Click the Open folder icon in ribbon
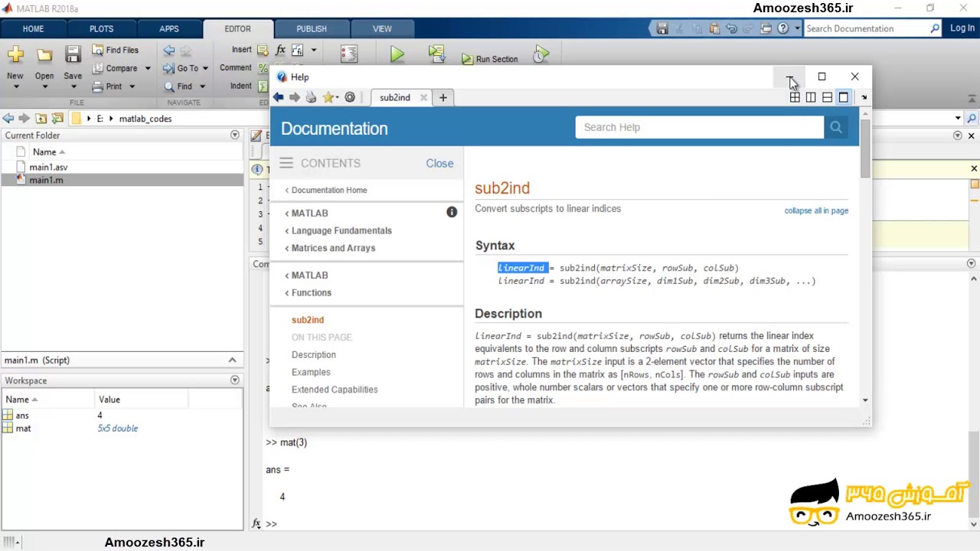980x551 pixels. point(44,54)
